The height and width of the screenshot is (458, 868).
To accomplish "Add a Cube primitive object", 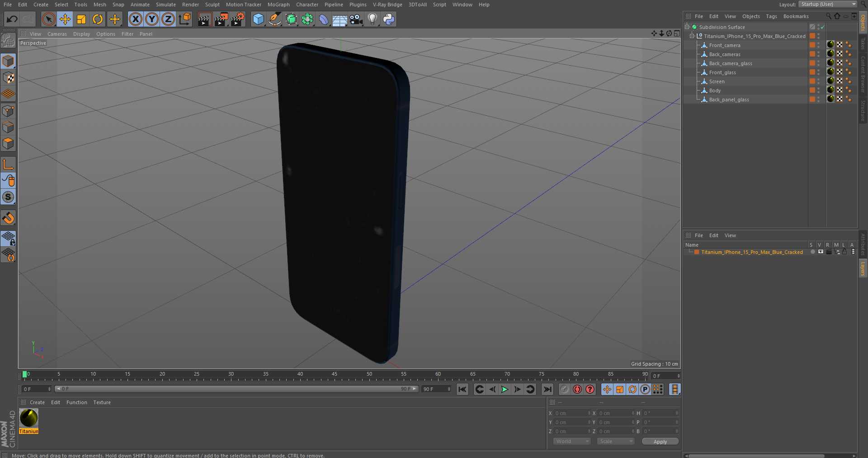I will pyautogui.click(x=258, y=19).
